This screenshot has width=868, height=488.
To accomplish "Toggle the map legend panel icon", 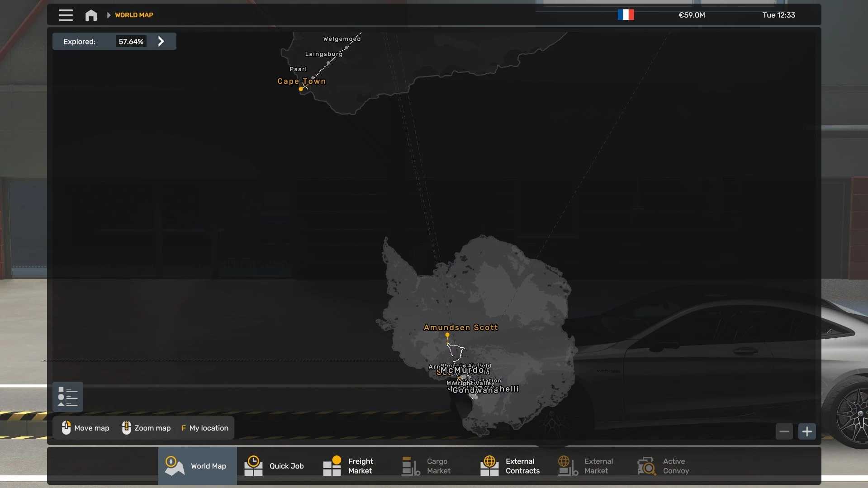I will 68,397.
